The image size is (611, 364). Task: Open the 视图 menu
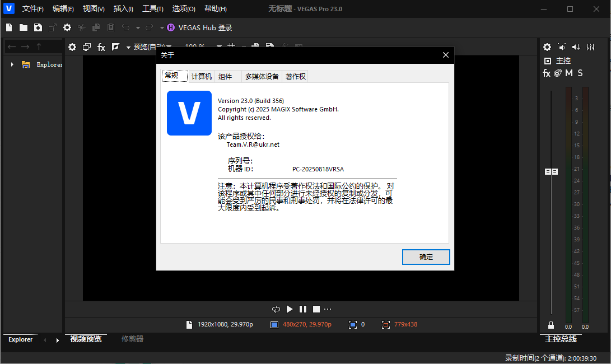[94, 8]
